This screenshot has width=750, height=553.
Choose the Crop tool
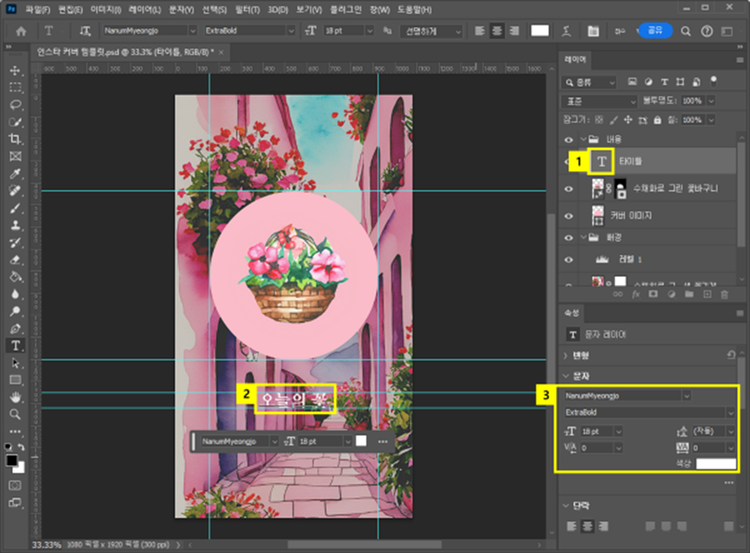pos(16,138)
